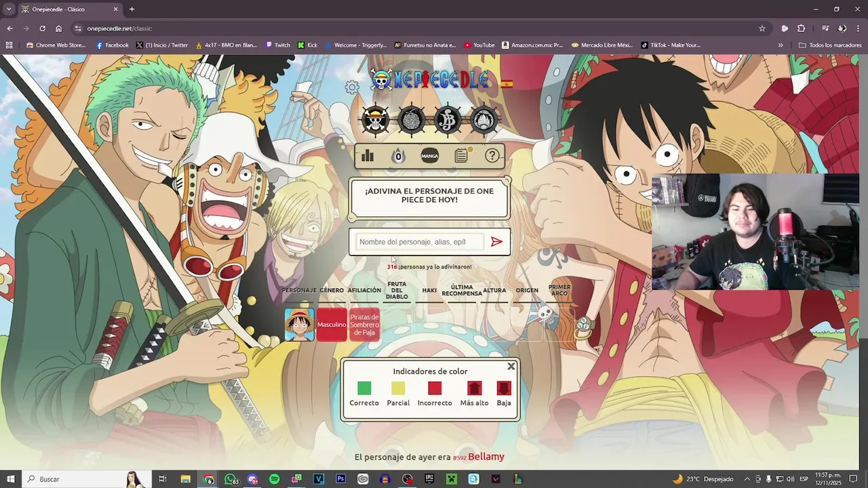
Task: Open Photoshop from the taskbar
Action: click(x=340, y=479)
